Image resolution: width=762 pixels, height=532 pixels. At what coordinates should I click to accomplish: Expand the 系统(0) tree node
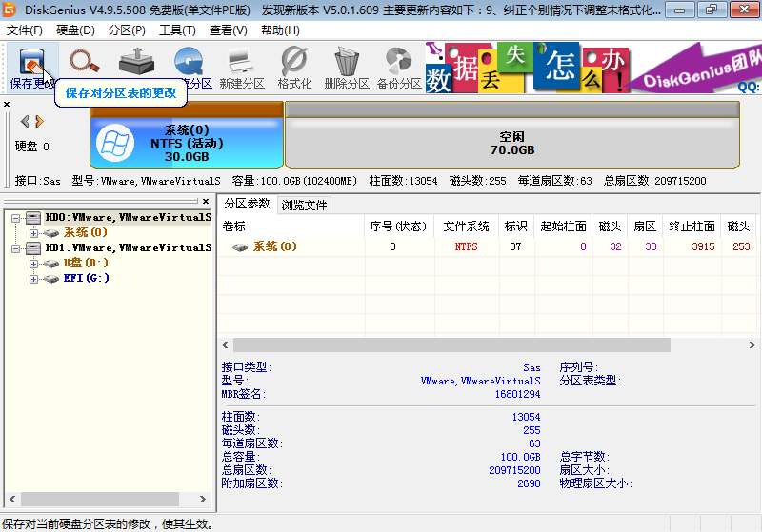[x=33, y=233]
